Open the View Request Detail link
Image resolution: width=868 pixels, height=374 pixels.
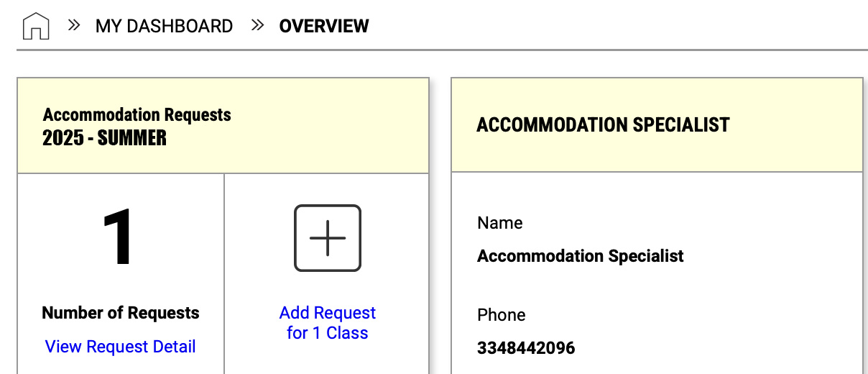(x=120, y=347)
